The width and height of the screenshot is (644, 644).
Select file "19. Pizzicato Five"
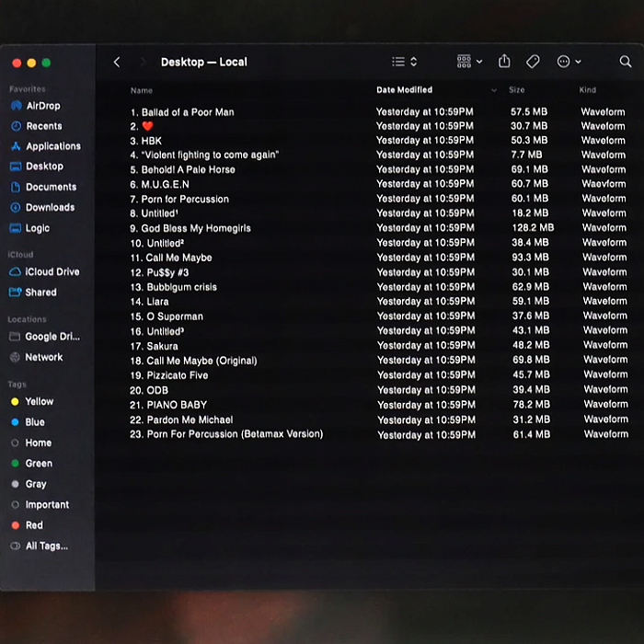169,375
